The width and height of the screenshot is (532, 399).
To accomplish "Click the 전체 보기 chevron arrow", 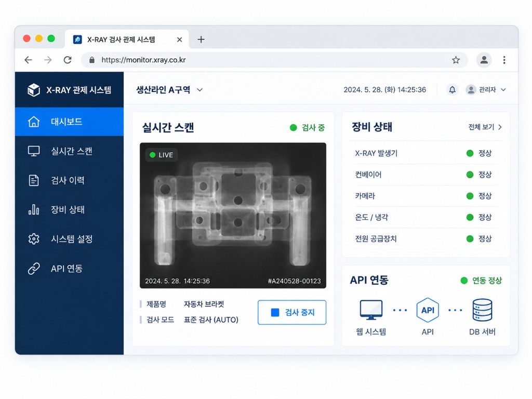I will pos(500,127).
